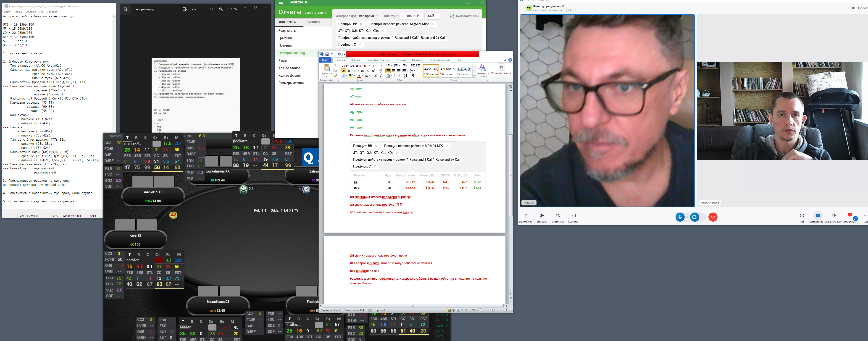868x341 pixels.
Task: Center-align paragraph in Word
Action: tap(394, 71)
